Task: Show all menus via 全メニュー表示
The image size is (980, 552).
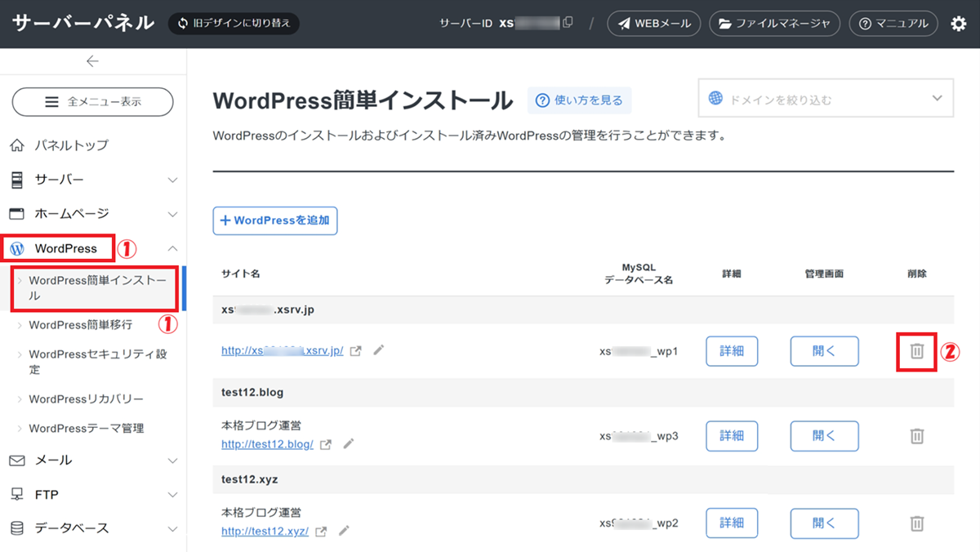Action: coord(92,102)
